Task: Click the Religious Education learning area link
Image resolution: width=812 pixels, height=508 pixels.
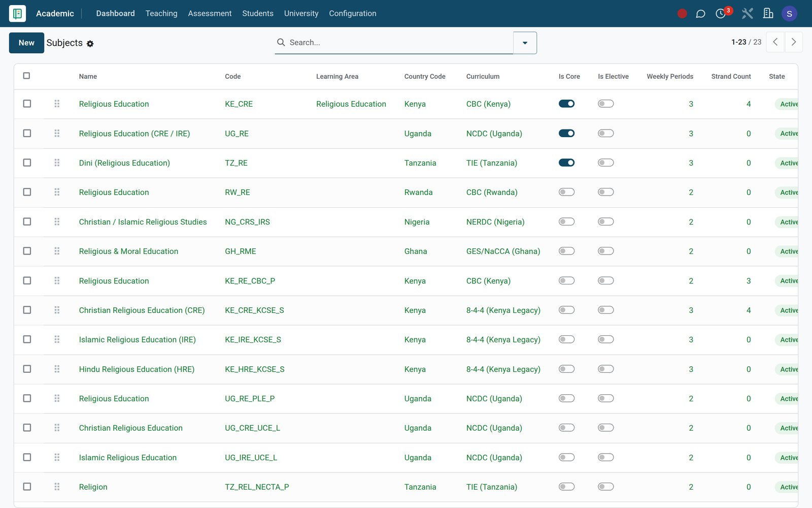Action: click(351, 104)
